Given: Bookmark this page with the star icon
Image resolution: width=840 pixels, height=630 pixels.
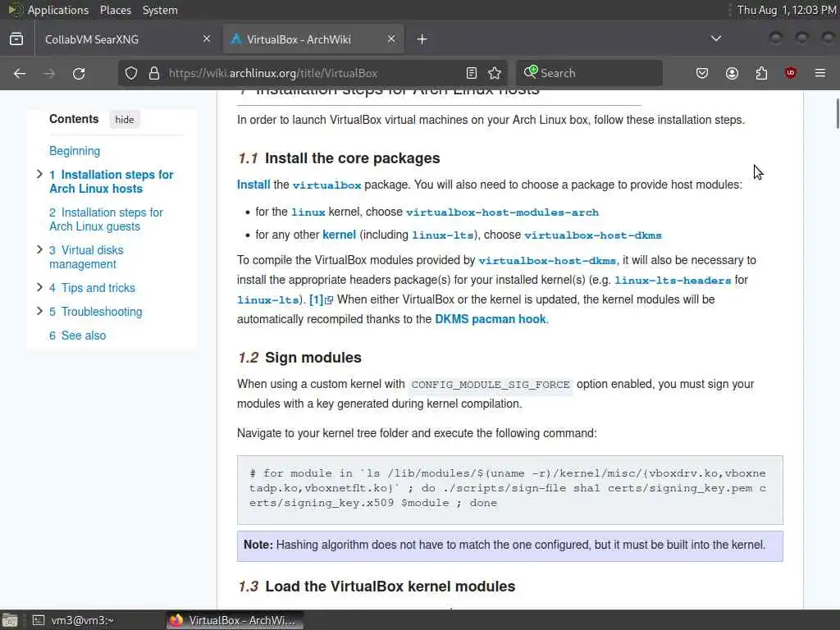Looking at the screenshot, I should click(x=495, y=73).
